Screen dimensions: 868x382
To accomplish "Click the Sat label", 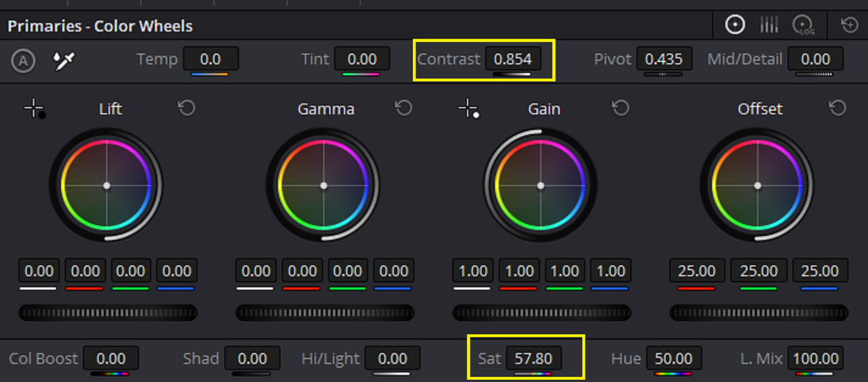I will [489, 358].
